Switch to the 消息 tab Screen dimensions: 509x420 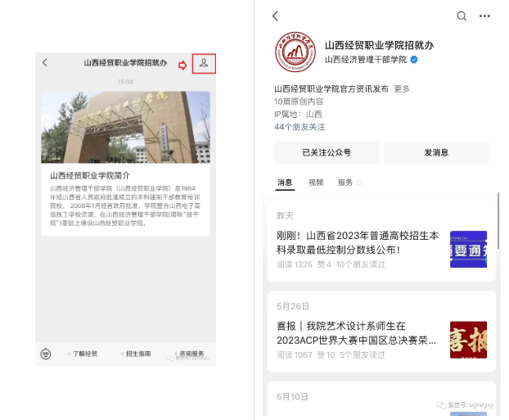tap(285, 183)
